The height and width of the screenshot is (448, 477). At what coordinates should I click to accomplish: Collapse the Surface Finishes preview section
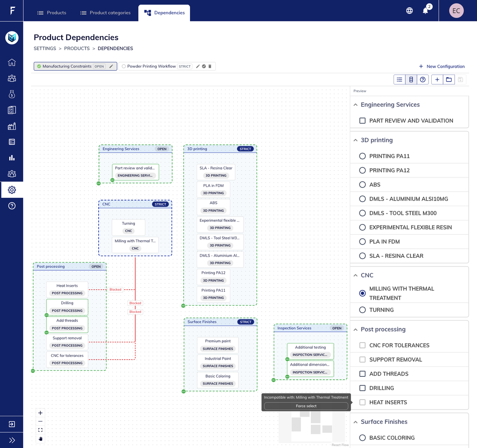coord(355,422)
